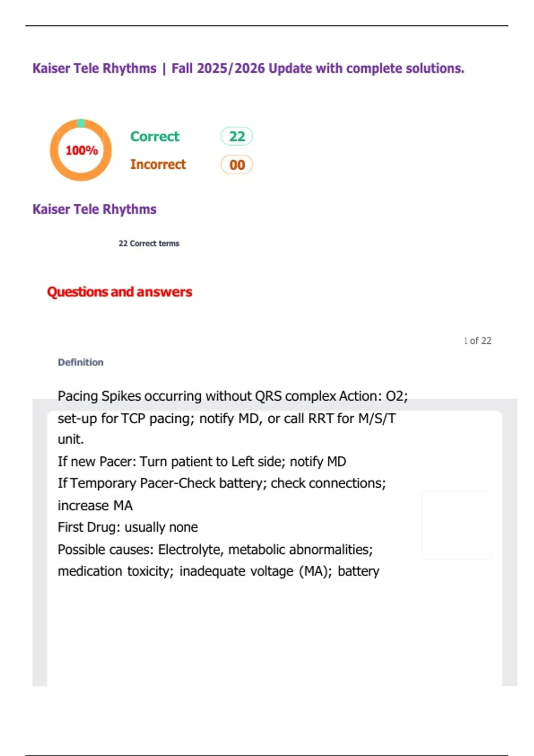Click the orange Incorrect count badge 00
Image resolution: width=534 pixels, height=756 pixels.
(237, 165)
